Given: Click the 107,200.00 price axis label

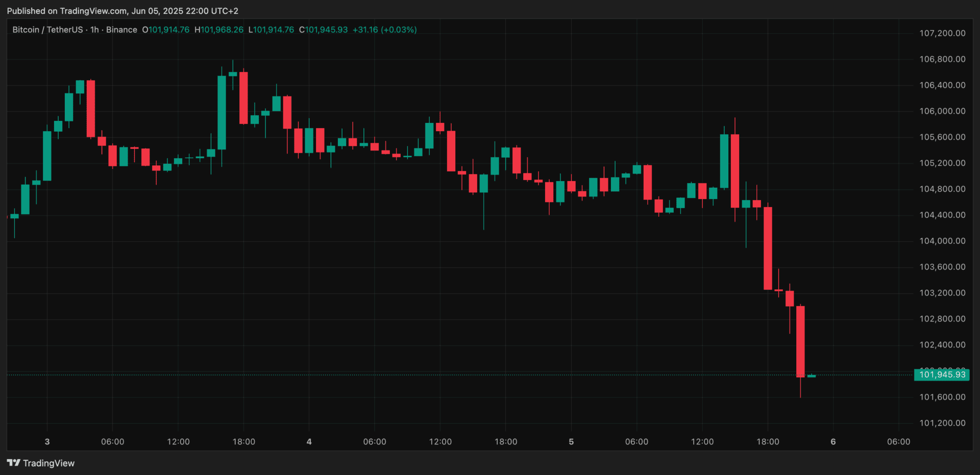Looking at the screenshot, I should coord(942,33).
